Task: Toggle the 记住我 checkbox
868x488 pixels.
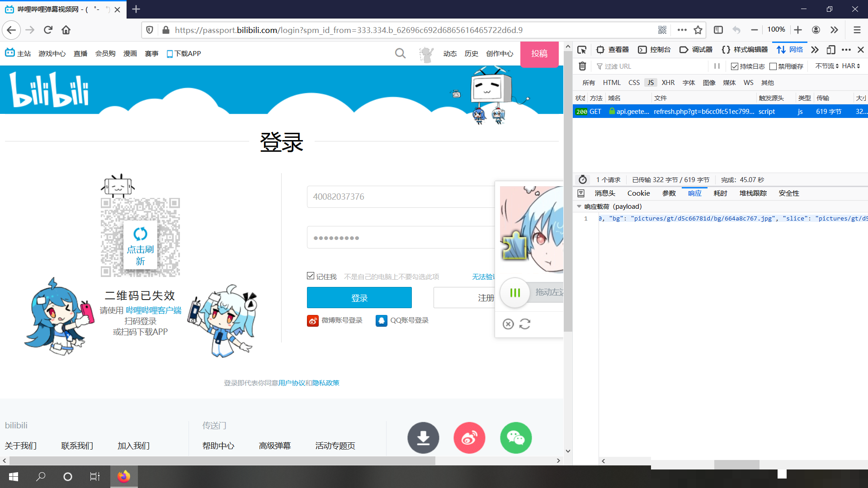Action: click(x=311, y=276)
